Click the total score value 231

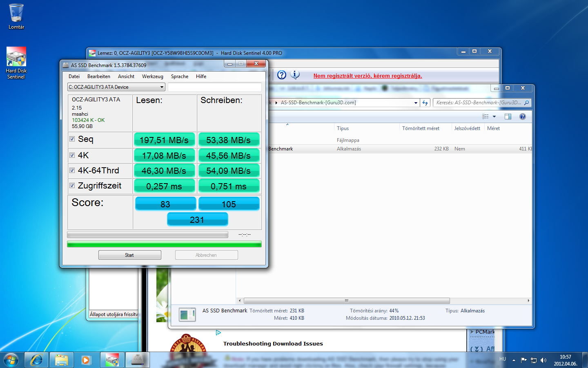click(197, 220)
